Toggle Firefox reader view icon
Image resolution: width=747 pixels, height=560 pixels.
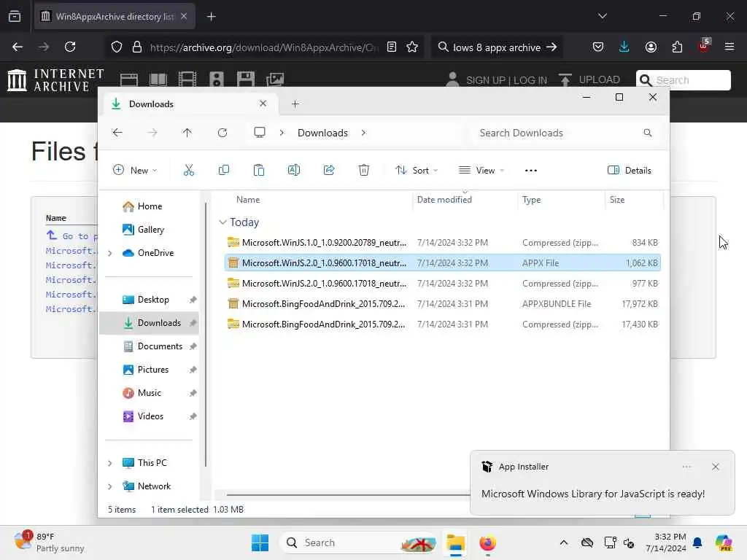[392, 47]
